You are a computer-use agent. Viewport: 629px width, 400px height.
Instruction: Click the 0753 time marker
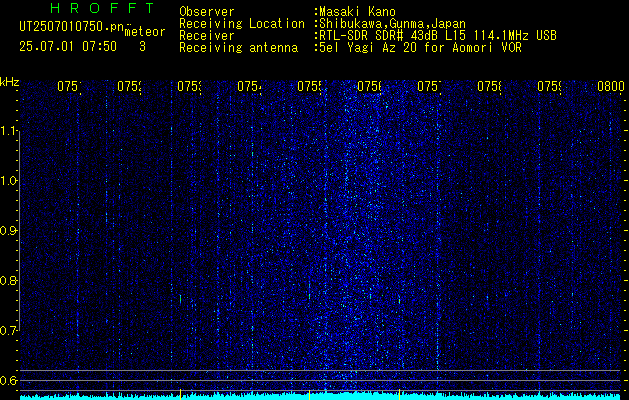[189, 86]
